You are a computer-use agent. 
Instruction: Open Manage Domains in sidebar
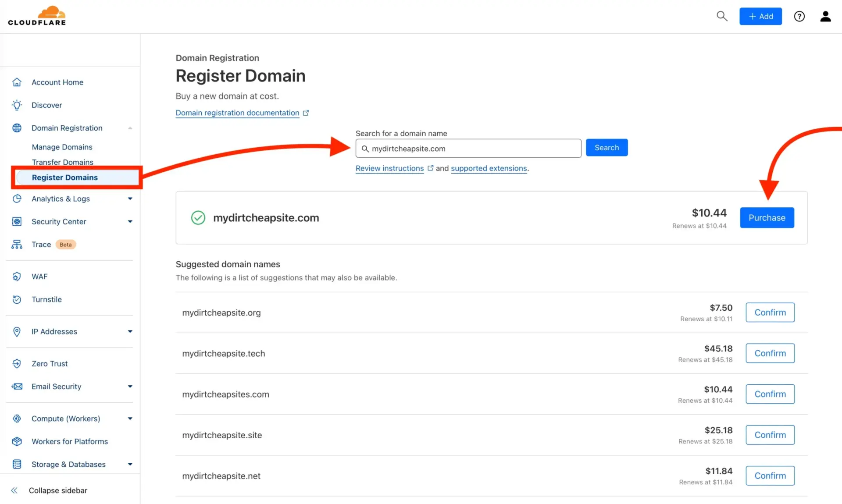pyautogui.click(x=62, y=147)
